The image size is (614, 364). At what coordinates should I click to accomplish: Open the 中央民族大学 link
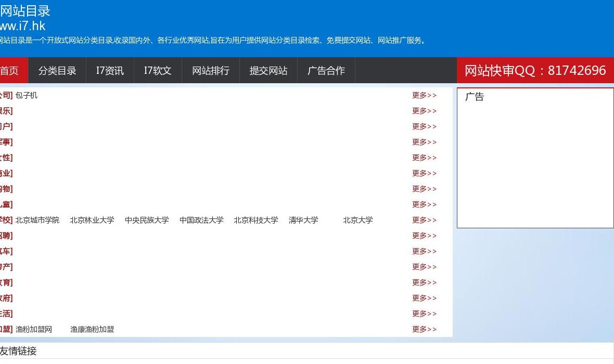click(147, 220)
